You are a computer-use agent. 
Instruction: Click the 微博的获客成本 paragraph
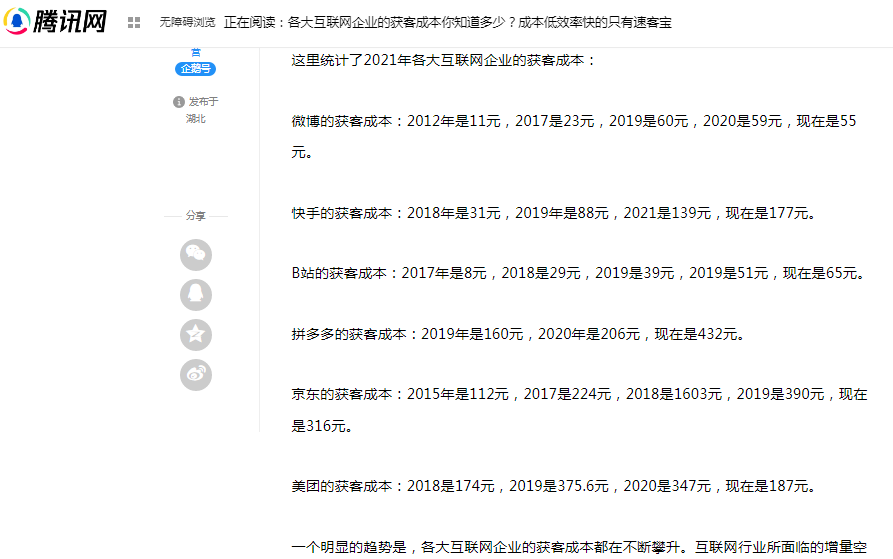(x=574, y=137)
